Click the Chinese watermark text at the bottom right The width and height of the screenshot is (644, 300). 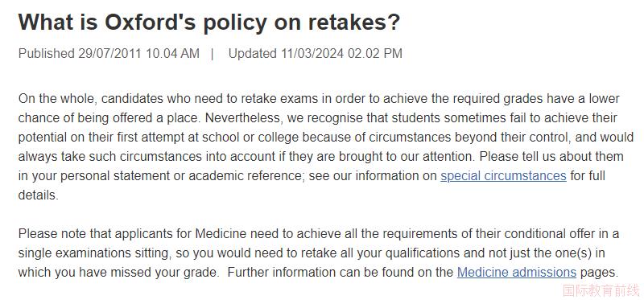click(601, 290)
